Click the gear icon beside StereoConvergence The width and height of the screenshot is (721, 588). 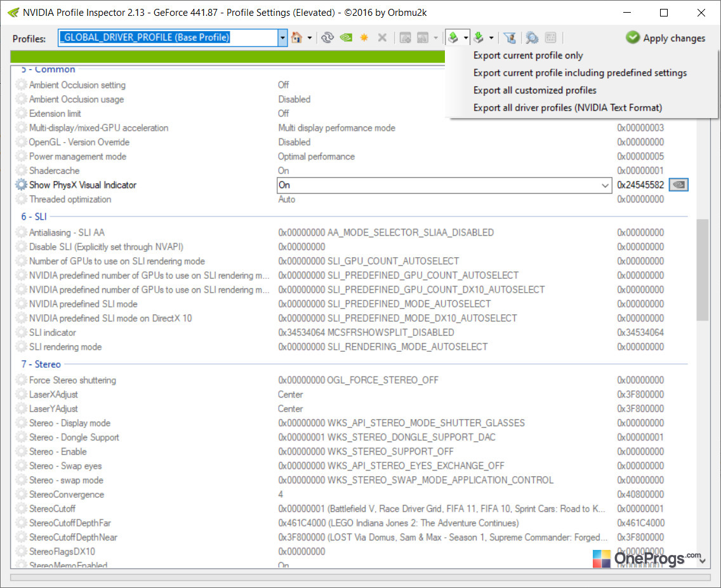tap(21, 495)
